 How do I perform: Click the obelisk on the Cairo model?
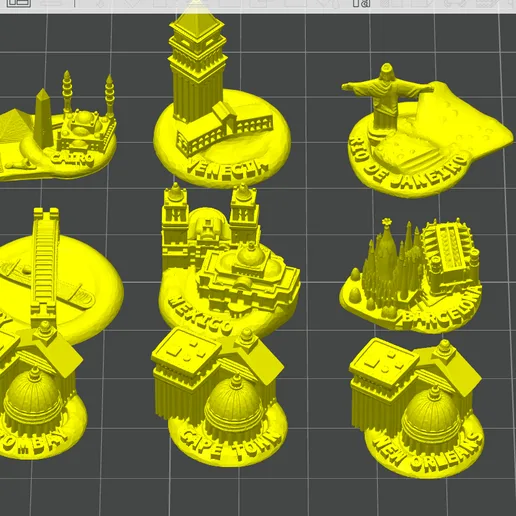click(43, 118)
